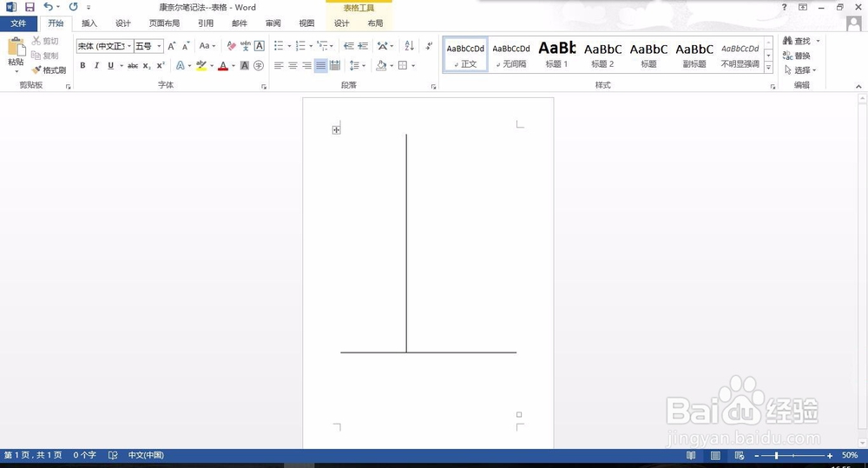This screenshot has height=468, width=868.
Task: Pick the red font color
Action: [x=223, y=65]
